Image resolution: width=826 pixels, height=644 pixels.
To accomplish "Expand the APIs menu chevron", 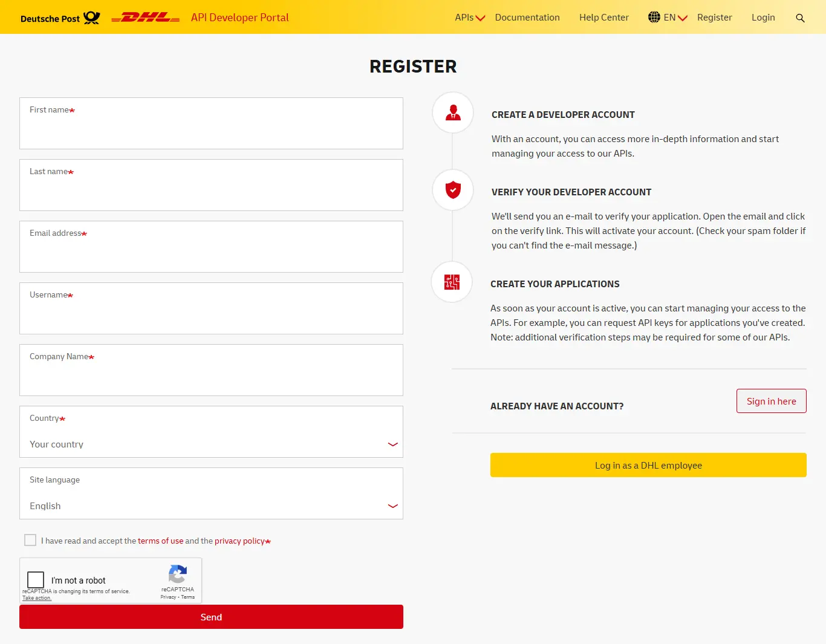I will (x=481, y=18).
